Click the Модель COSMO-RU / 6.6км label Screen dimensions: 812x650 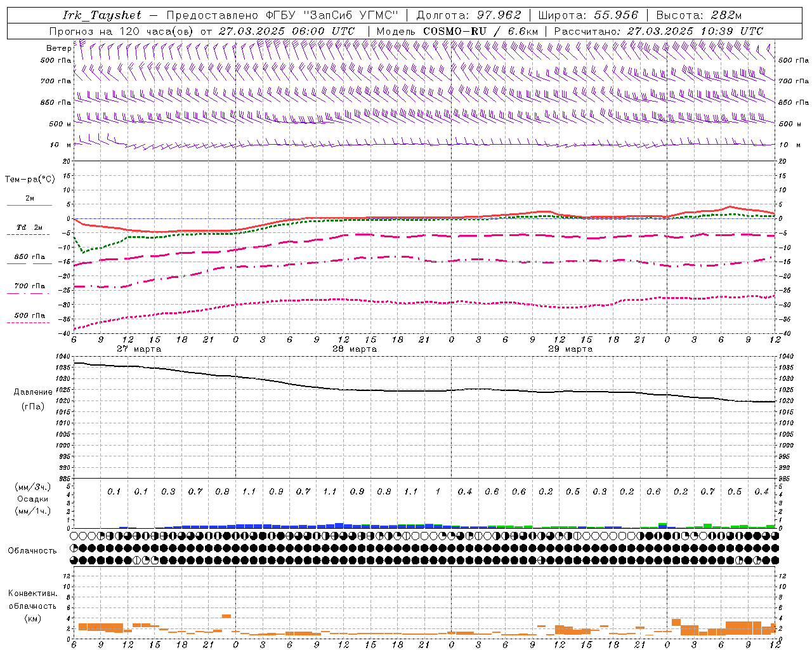(457, 31)
